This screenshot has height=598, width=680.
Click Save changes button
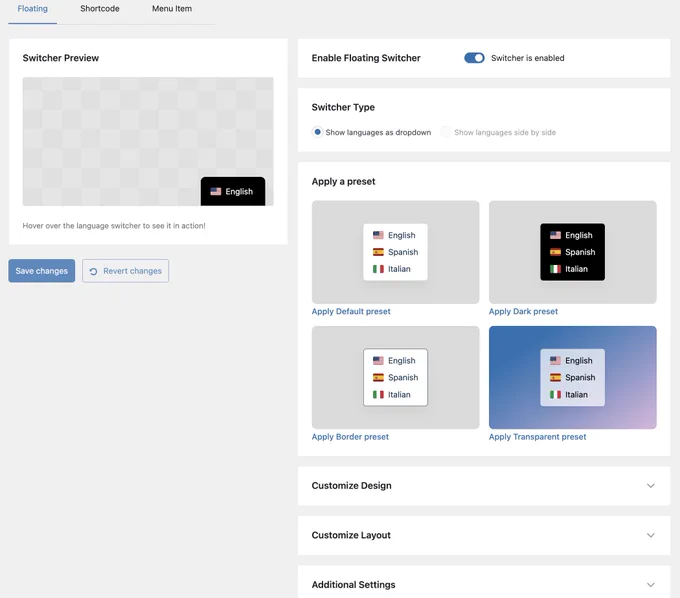(x=42, y=271)
